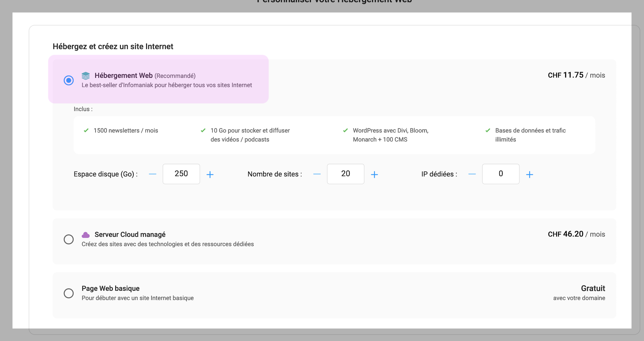Click the IP dédiées input field
Viewport: 644px width, 341px height.
501,174
